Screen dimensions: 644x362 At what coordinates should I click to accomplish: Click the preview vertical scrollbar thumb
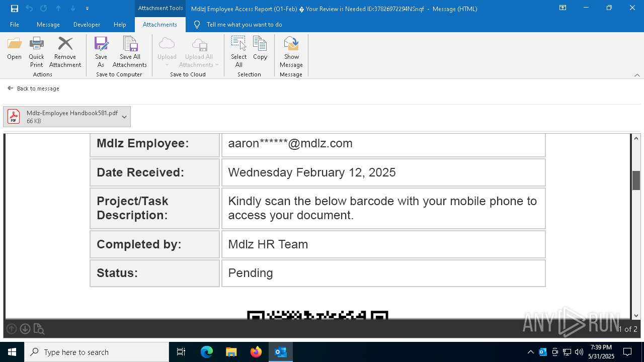coord(636,180)
